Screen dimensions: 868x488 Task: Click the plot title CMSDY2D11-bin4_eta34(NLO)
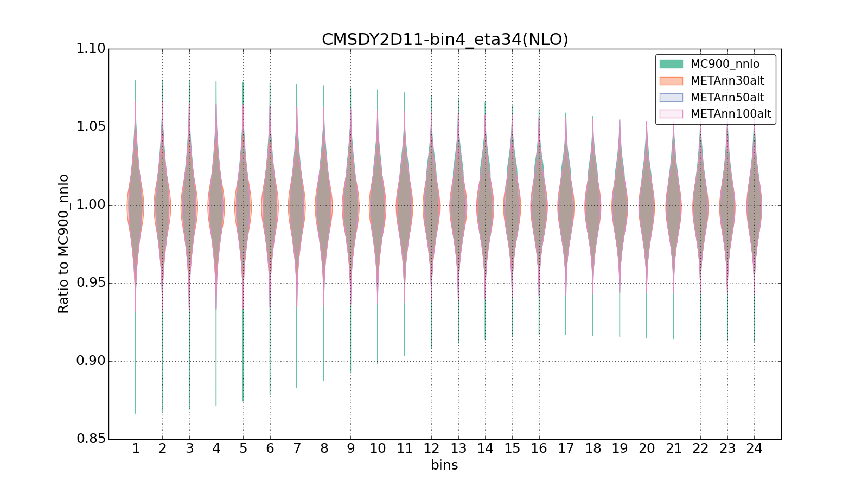(445, 40)
